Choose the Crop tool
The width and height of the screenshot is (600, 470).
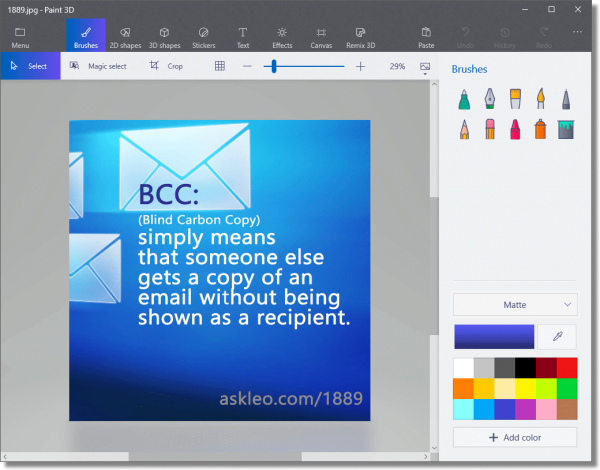[166, 66]
